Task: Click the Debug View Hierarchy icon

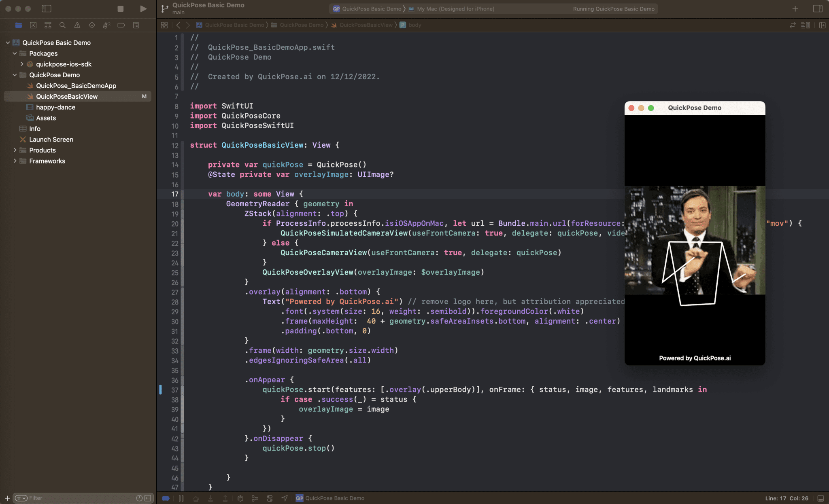Action: [x=240, y=498]
